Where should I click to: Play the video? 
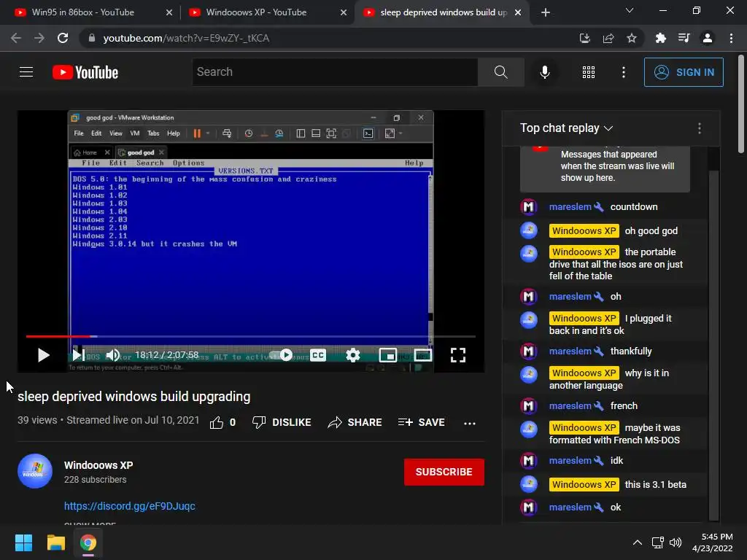(43, 355)
